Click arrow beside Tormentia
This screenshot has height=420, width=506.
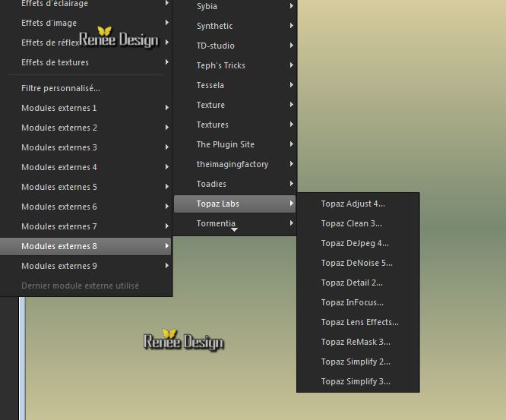point(292,223)
